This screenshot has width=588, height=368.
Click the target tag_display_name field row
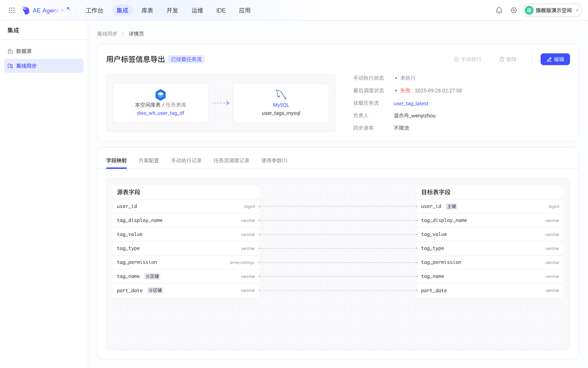pyautogui.click(x=490, y=220)
